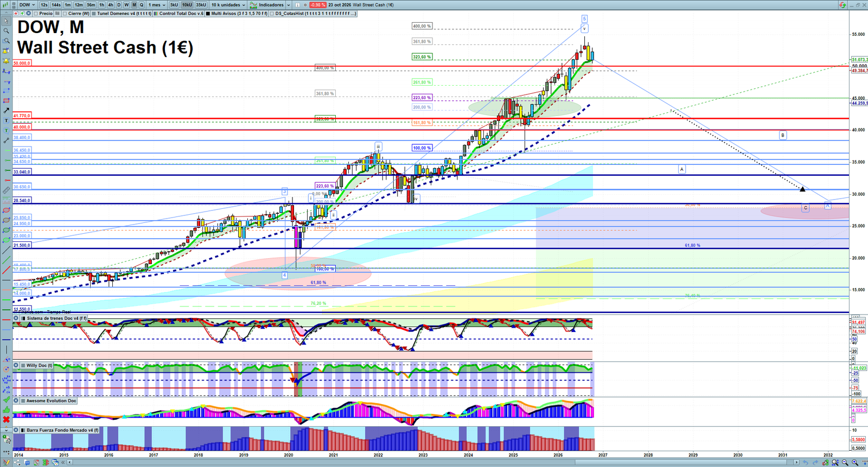Close the Willy Doc indicator panel
This screenshot has width=868, height=467.
tap(16, 366)
